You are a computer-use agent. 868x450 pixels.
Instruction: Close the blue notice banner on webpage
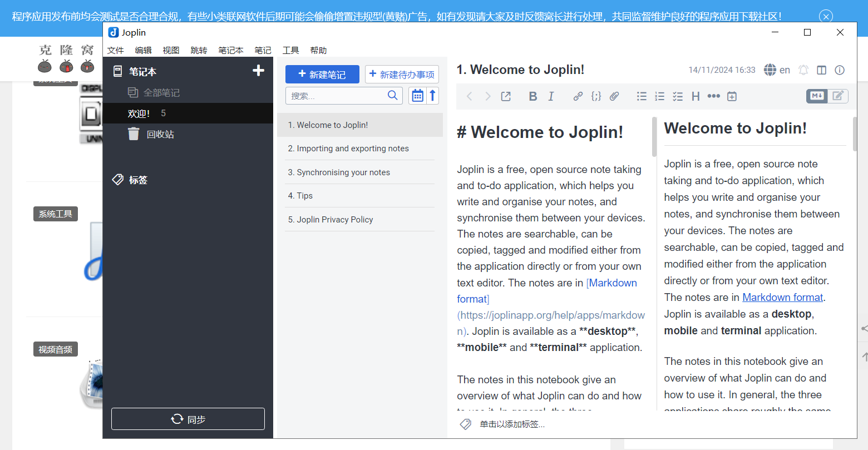pyautogui.click(x=827, y=16)
